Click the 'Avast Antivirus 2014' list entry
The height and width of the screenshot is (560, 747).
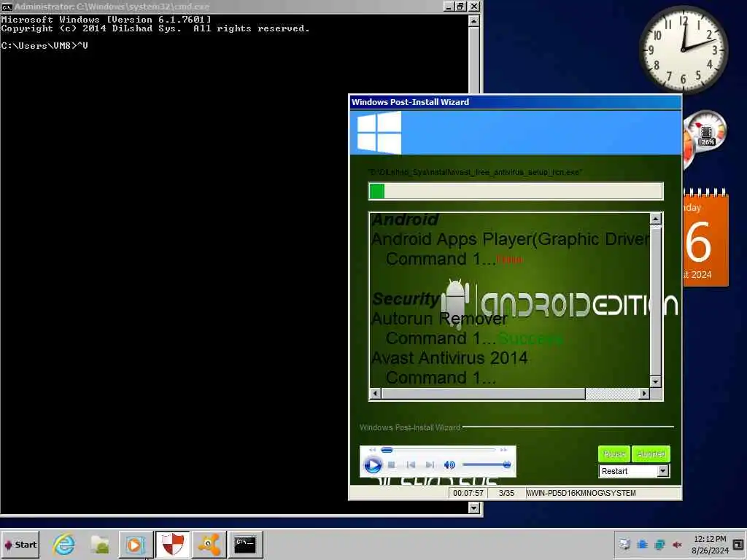449,357
